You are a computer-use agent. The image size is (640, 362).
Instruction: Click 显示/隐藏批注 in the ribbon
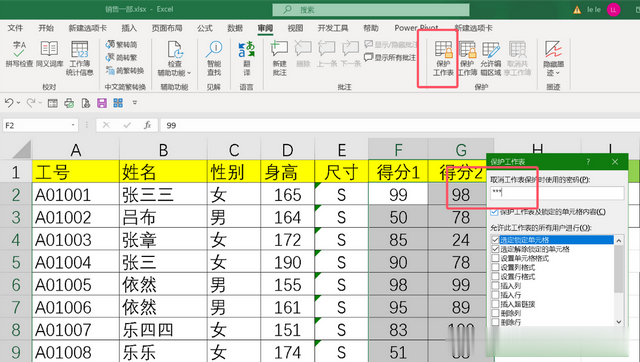tap(390, 44)
